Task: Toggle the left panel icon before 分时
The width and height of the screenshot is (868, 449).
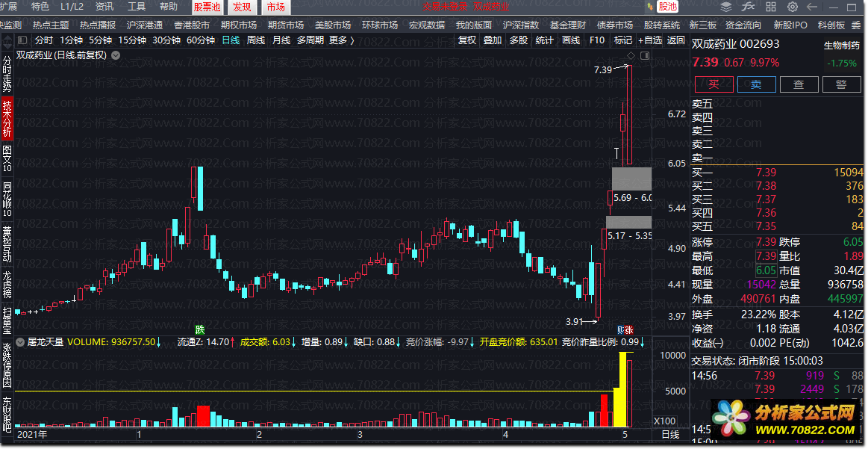Action: coord(22,40)
